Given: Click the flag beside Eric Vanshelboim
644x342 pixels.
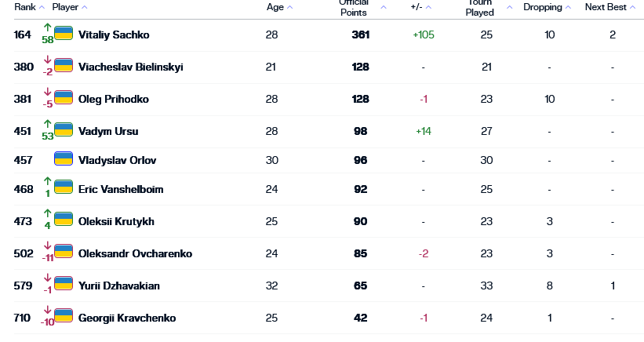Looking at the screenshot, I should pos(64,188).
